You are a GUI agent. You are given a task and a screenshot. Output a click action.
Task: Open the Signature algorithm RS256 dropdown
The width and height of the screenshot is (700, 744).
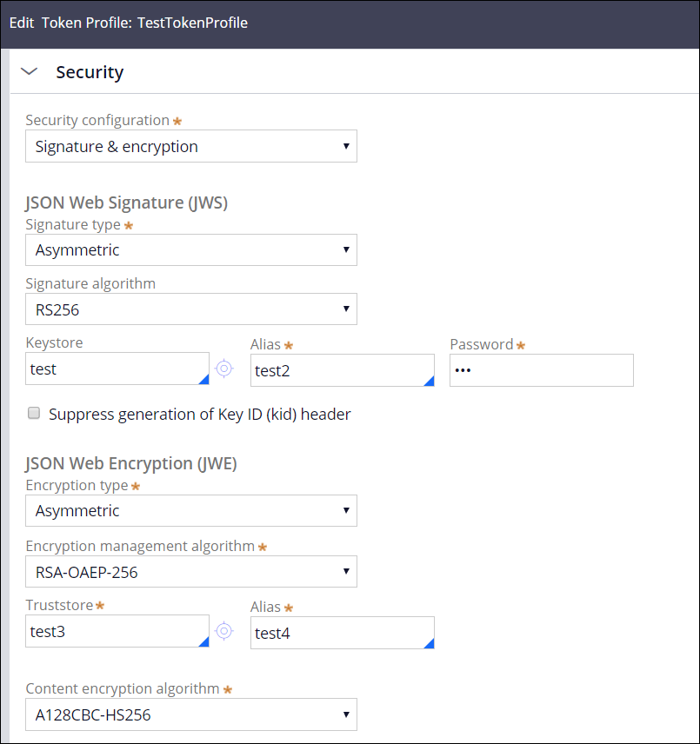pyautogui.click(x=190, y=309)
